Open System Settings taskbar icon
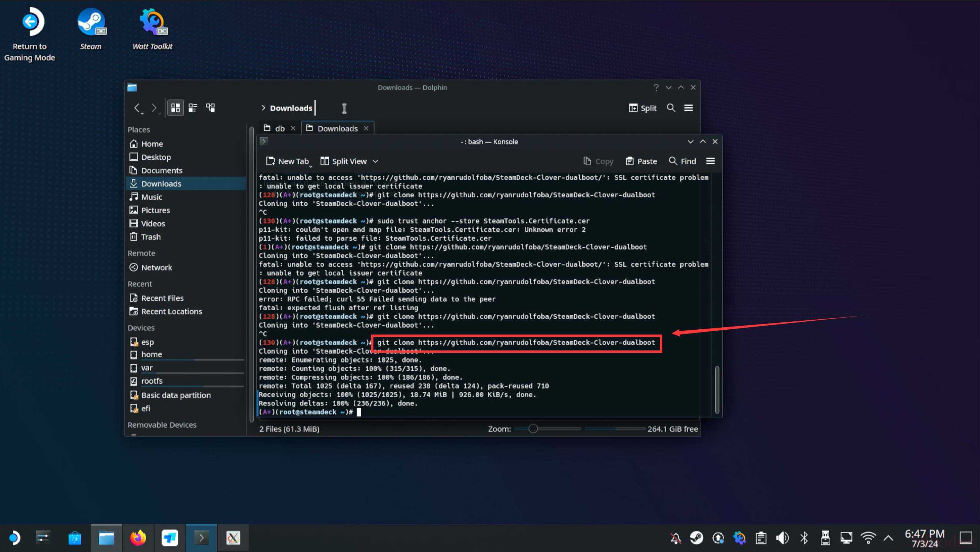 43,538
